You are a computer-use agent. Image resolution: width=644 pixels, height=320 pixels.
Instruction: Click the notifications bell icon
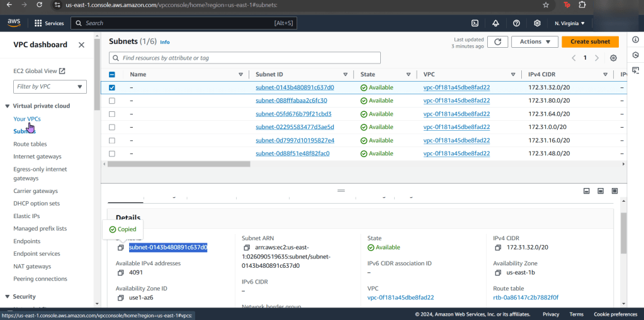point(495,23)
